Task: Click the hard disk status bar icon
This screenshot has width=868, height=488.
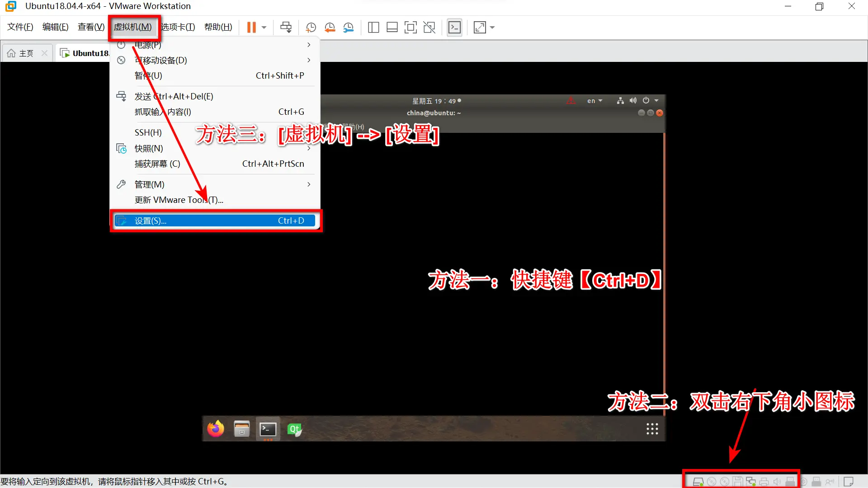Action: coord(698,482)
